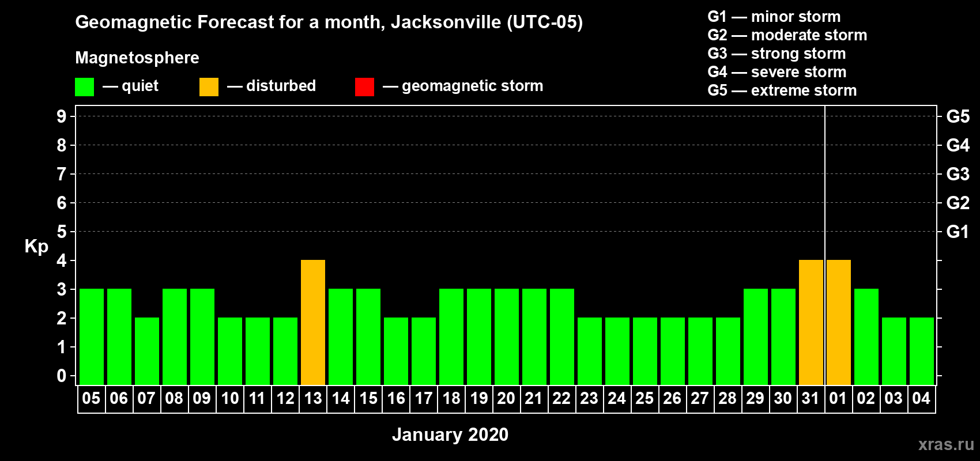980x461 pixels.
Task: Click the disturbed legend label
Action: point(281,86)
